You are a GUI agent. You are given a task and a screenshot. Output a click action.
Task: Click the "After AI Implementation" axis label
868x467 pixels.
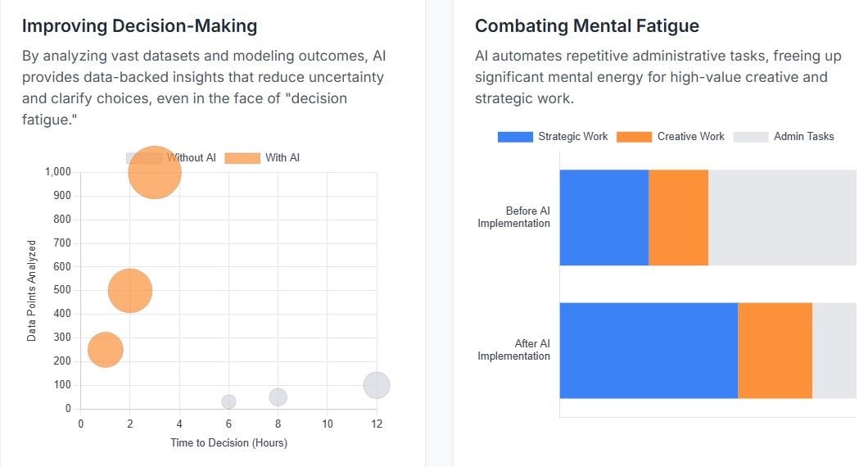click(x=514, y=350)
